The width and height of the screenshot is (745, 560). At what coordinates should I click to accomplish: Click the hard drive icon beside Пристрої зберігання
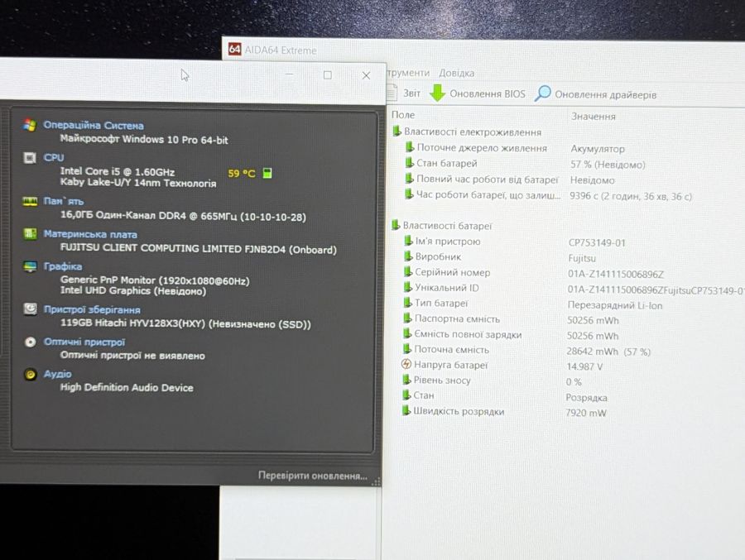30,309
